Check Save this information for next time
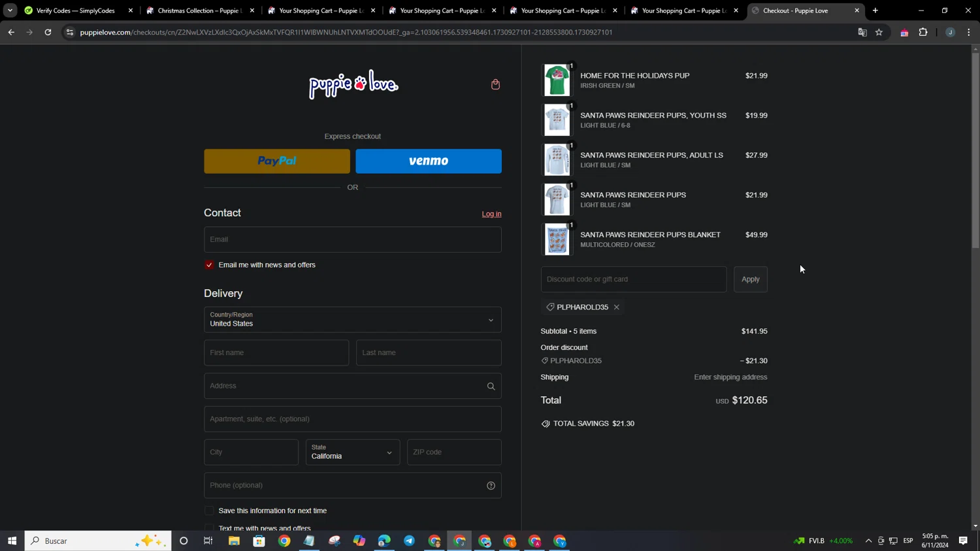Viewport: 980px width, 551px height. (209, 511)
